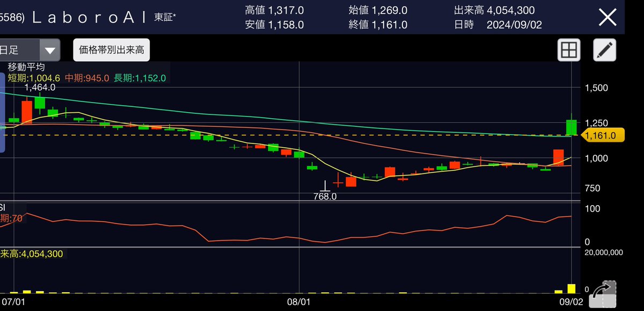
Task: Click the 750 price axis label
Action: tap(593, 188)
